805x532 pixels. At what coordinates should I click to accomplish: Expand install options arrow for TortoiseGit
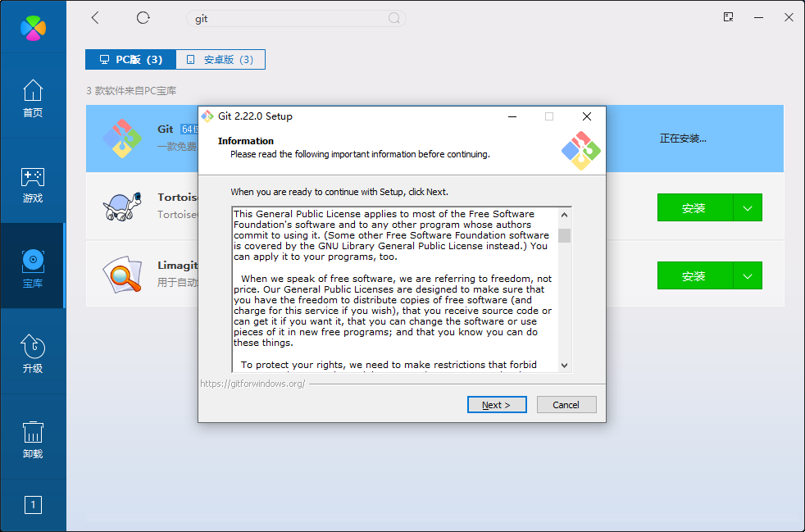[748, 208]
